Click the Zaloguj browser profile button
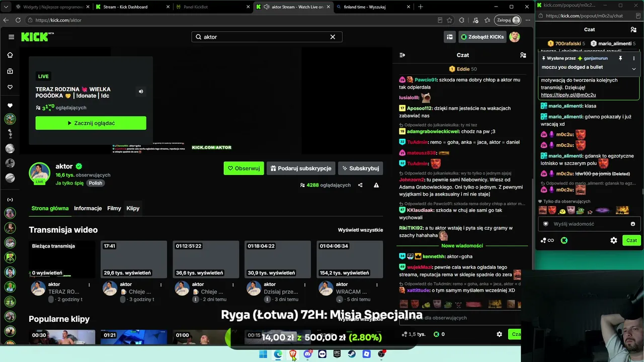Screen dimensions: 644x362 click(x=508, y=20)
